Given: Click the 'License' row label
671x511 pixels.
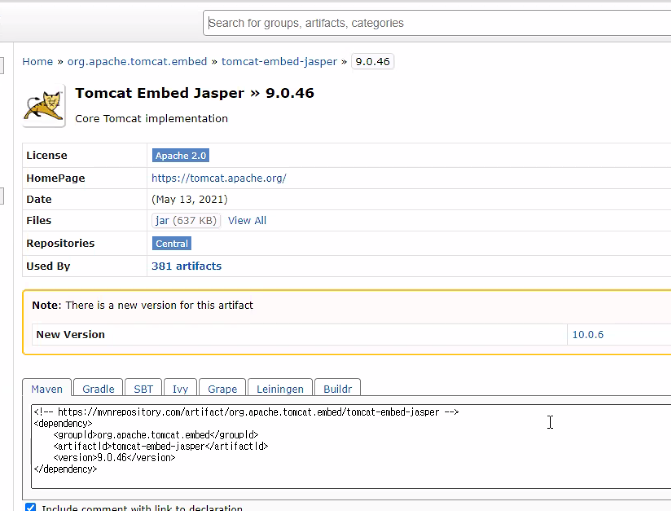Looking at the screenshot, I should [x=47, y=155].
